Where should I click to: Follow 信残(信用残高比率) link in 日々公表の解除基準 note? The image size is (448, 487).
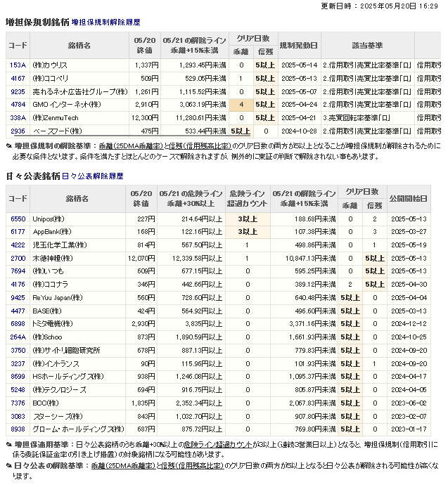click(x=193, y=466)
